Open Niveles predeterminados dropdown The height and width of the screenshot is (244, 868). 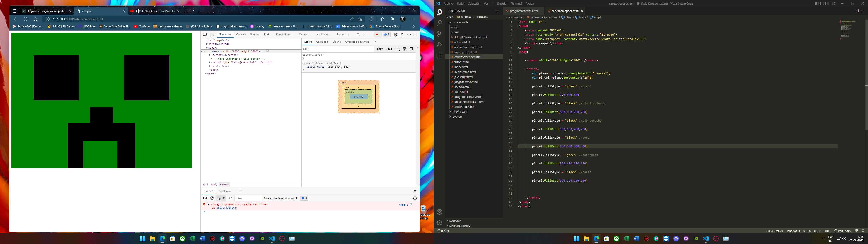[281, 198]
